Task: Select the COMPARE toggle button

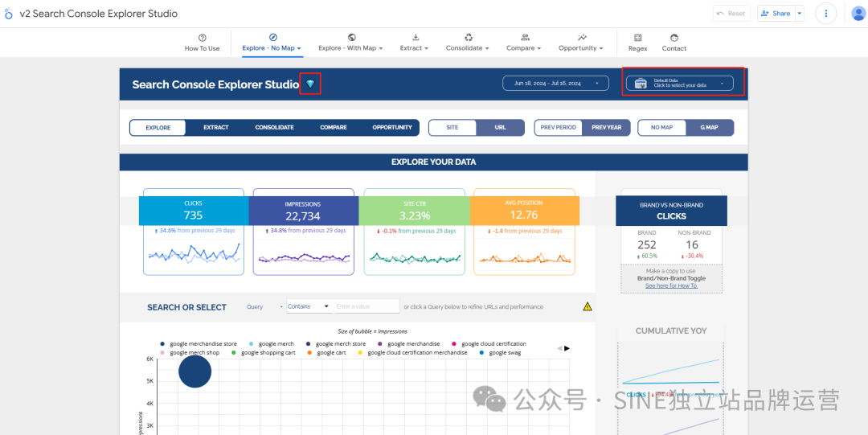Action: (334, 128)
